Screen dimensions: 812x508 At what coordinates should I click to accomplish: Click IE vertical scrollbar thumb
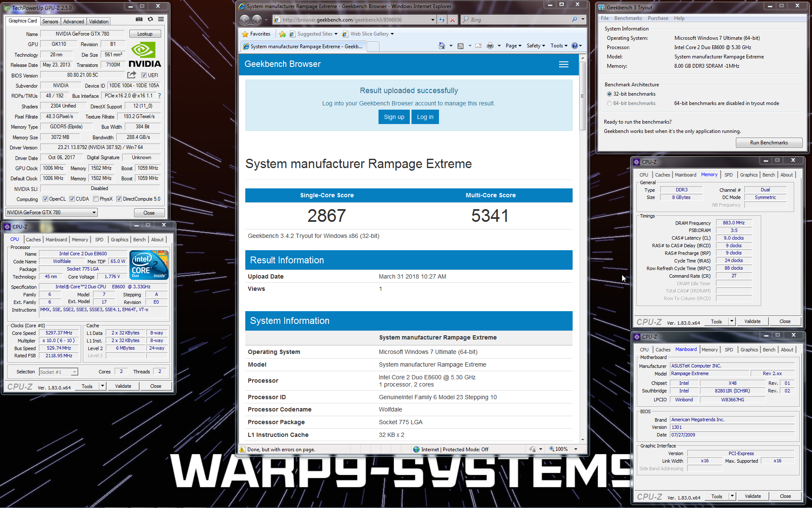[x=582, y=96]
